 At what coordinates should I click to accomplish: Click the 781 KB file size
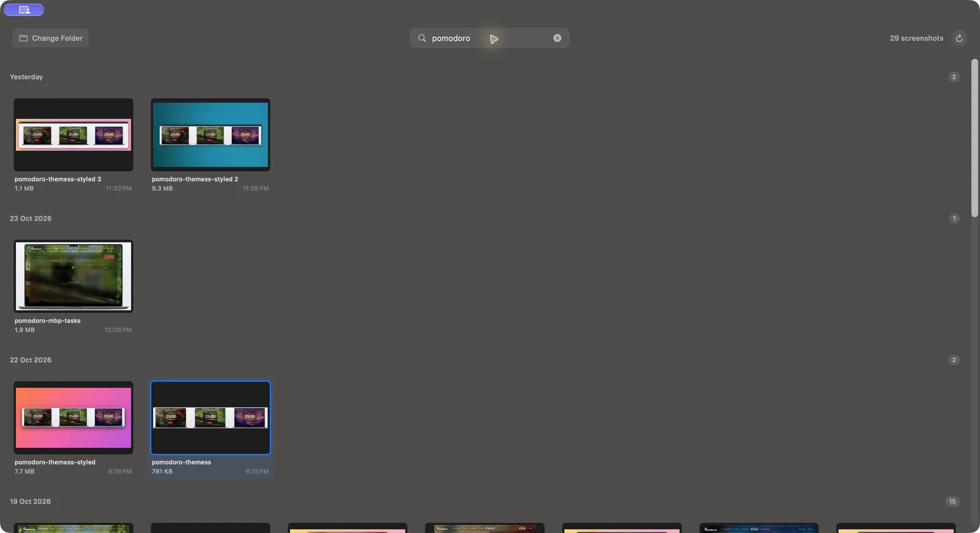pos(162,472)
